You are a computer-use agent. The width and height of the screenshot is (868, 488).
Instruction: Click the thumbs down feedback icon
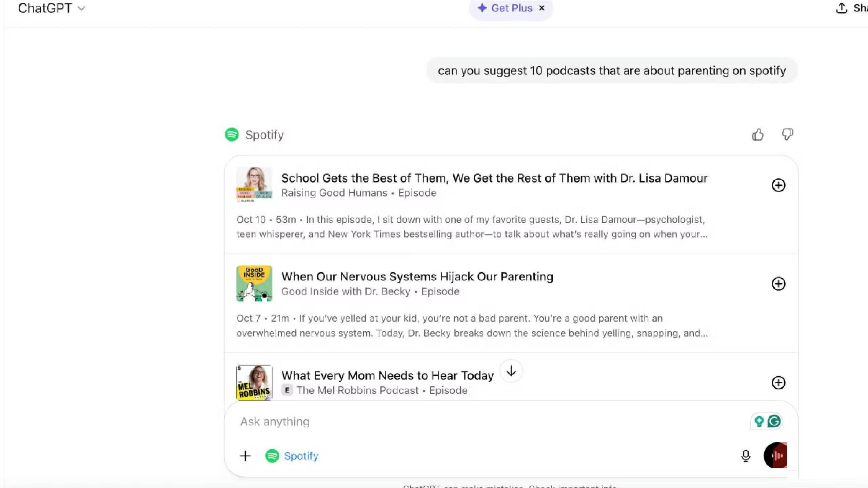tap(787, 135)
